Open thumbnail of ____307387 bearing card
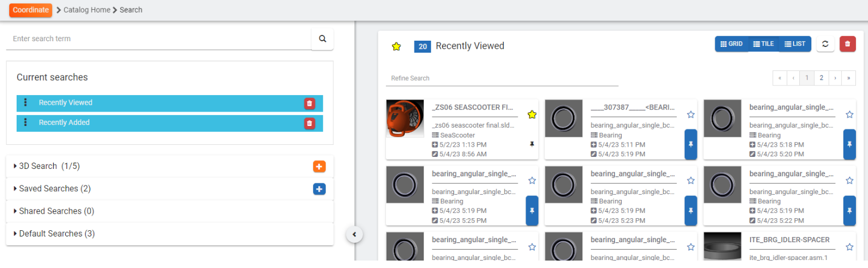Screen dimensions: 868x268 (563, 119)
